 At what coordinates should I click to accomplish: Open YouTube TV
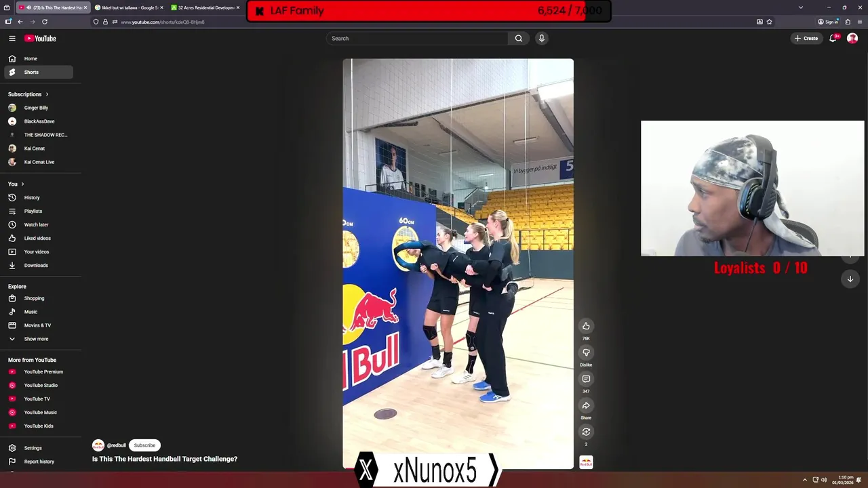coord(39,399)
